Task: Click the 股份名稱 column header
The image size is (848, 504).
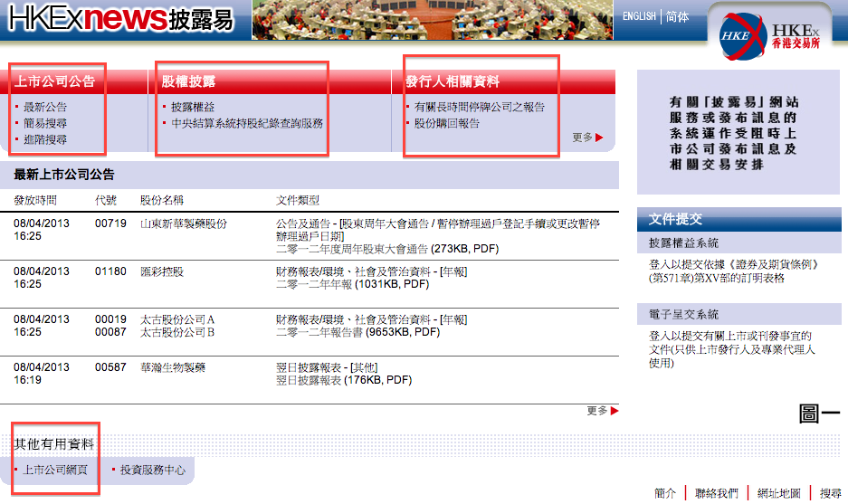Action: tap(162, 200)
